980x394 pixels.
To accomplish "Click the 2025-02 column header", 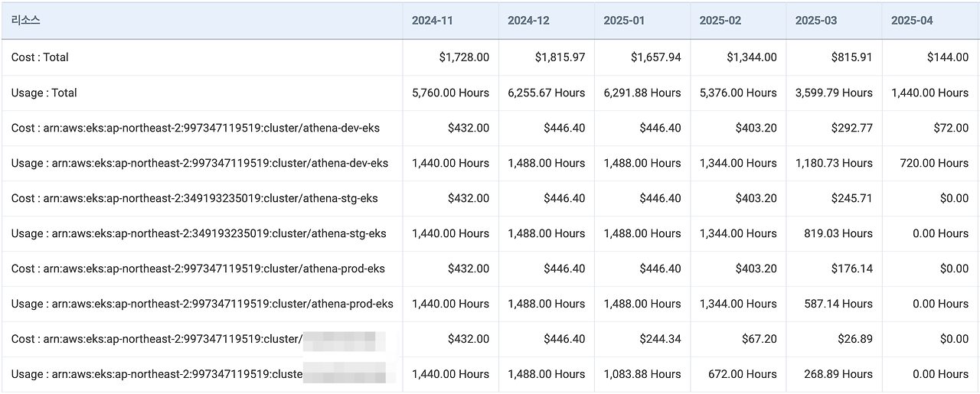I will click(738, 21).
